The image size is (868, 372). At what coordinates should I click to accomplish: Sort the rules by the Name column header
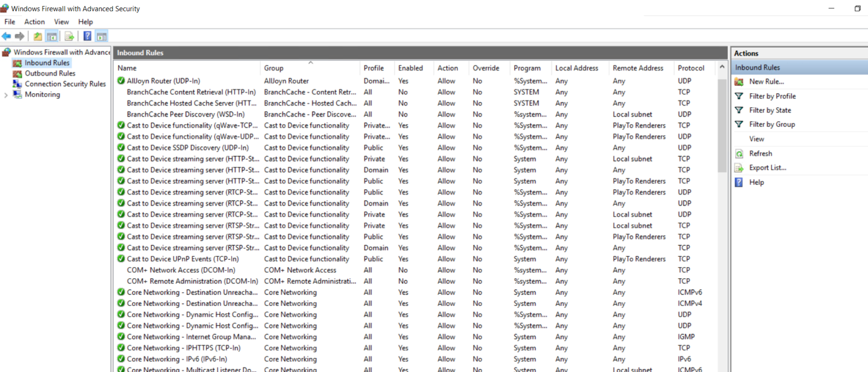coord(127,68)
